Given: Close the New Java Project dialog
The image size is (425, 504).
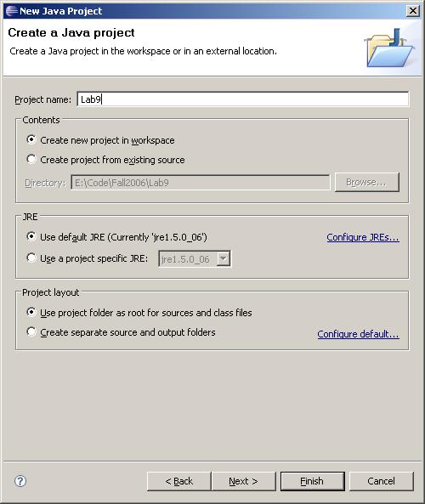Looking at the screenshot, I should [413, 11].
